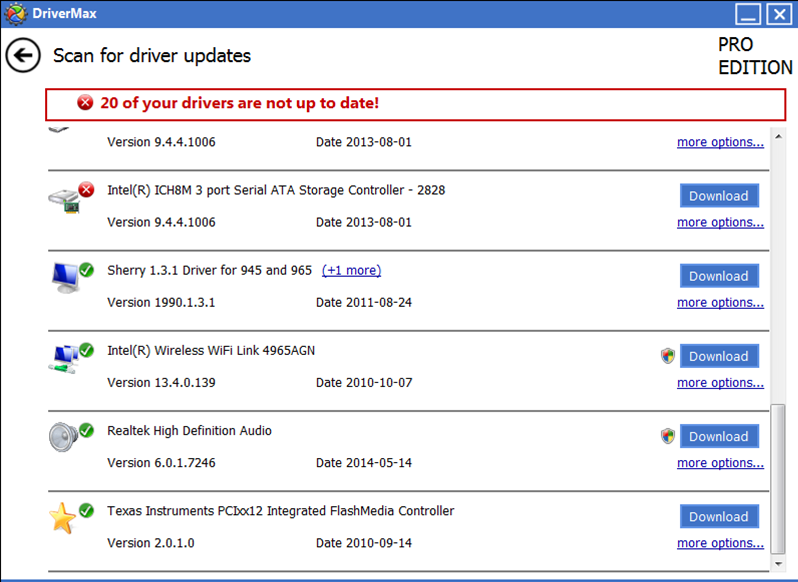The width and height of the screenshot is (798, 582).
Task: Select the network icon for Intel Wireless WiFi
Action: click(x=64, y=359)
